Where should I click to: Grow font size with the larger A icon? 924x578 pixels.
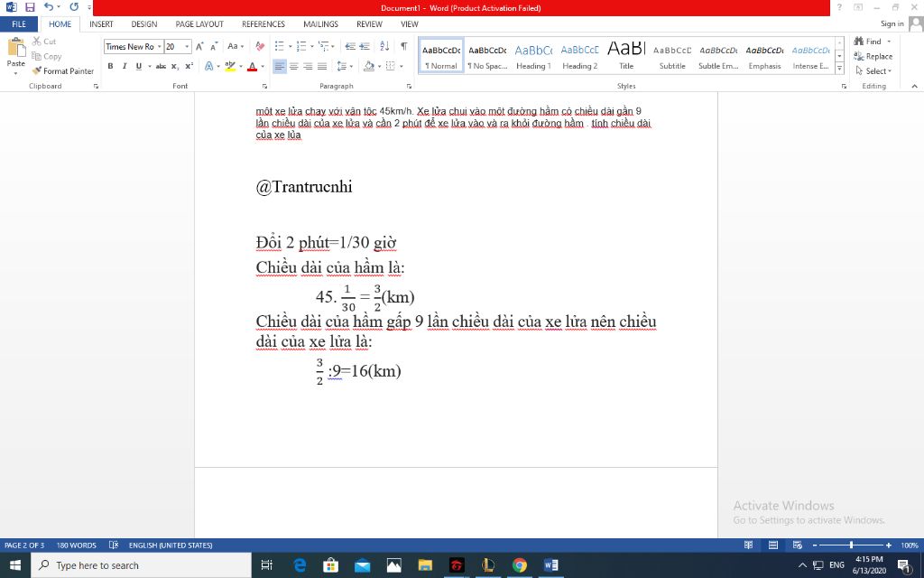[199, 47]
